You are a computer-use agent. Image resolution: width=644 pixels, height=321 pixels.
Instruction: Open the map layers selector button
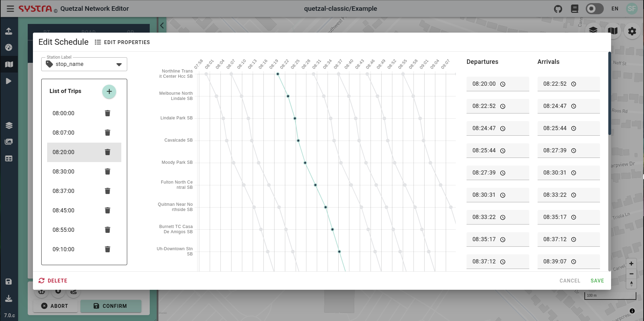coord(593,31)
